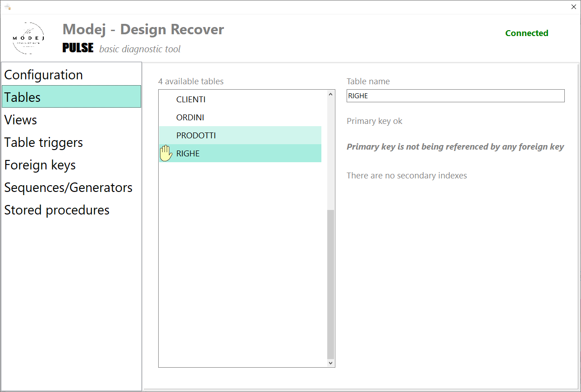Click the table list scroll down arrow
The height and width of the screenshot is (392, 581).
tap(330, 363)
